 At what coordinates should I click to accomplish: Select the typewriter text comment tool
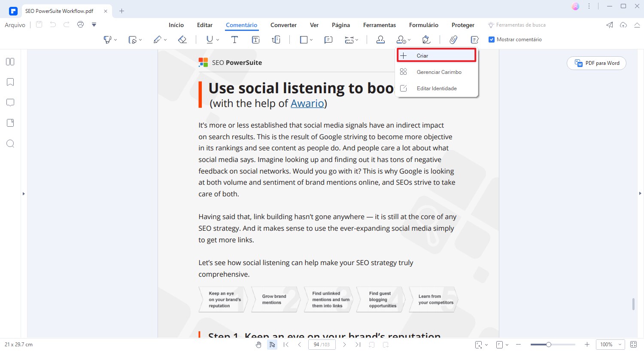coord(234,40)
